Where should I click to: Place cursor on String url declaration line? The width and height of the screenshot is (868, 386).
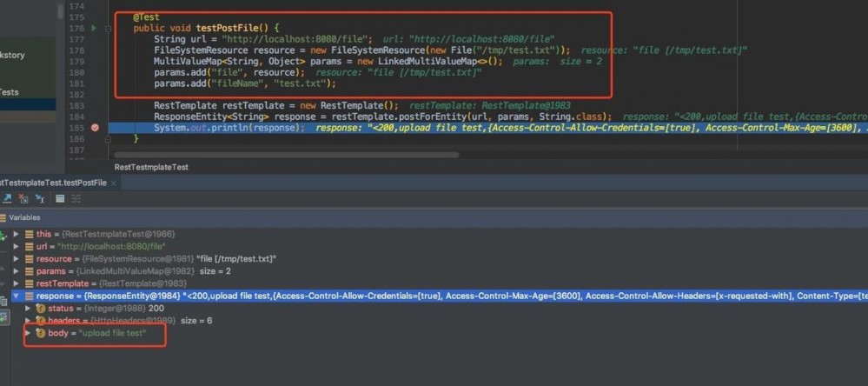pos(263,39)
